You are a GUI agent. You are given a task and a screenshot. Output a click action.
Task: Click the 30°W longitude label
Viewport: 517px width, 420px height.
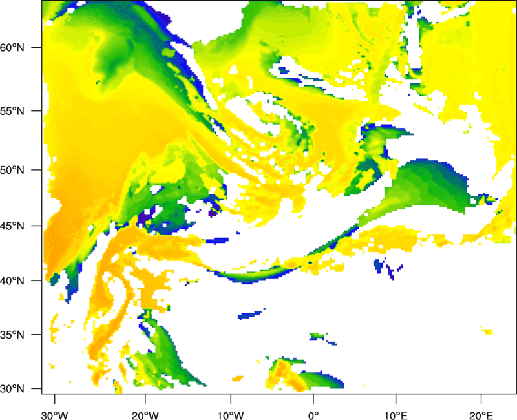[54, 415]
